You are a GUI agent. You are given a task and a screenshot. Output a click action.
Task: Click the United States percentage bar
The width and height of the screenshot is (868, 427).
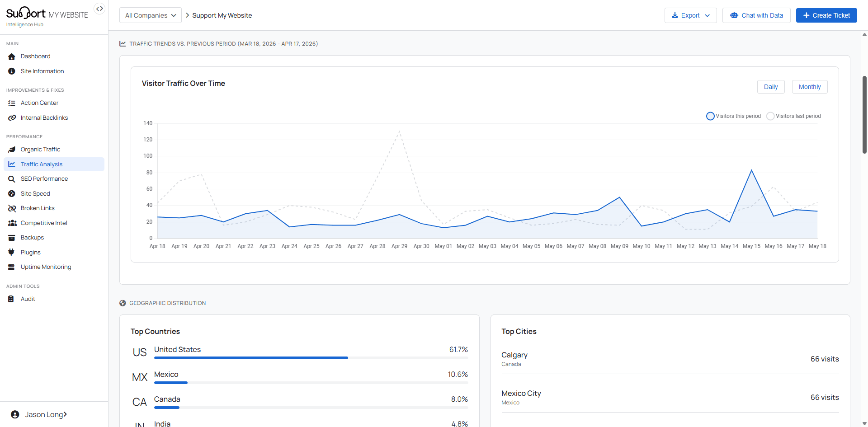click(x=311, y=358)
